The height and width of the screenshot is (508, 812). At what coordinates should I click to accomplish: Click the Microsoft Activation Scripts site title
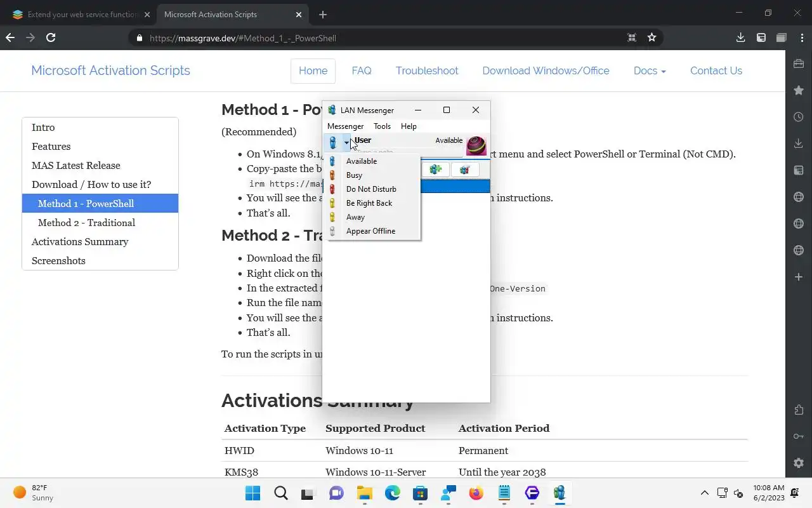click(x=111, y=70)
